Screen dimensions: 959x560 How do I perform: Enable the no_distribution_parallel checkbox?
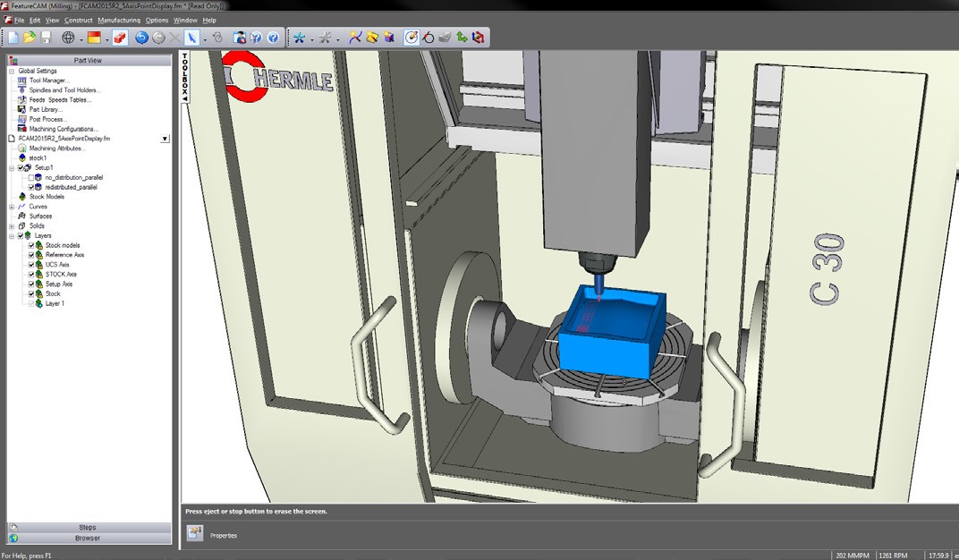(32, 178)
